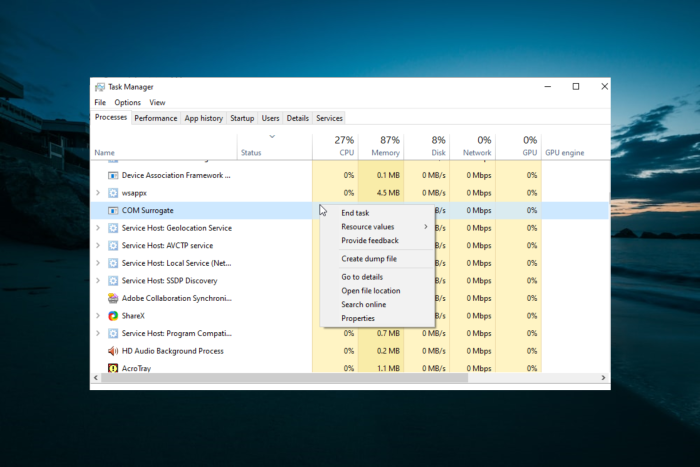The width and height of the screenshot is (700, 467).
Task: Select Open file location option
Action: tap(370, 291)
